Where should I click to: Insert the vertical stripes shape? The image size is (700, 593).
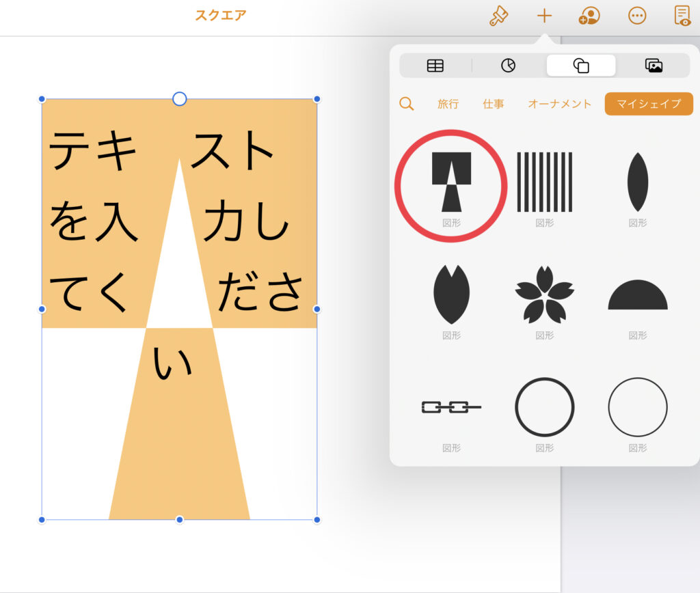coord(545,182)
